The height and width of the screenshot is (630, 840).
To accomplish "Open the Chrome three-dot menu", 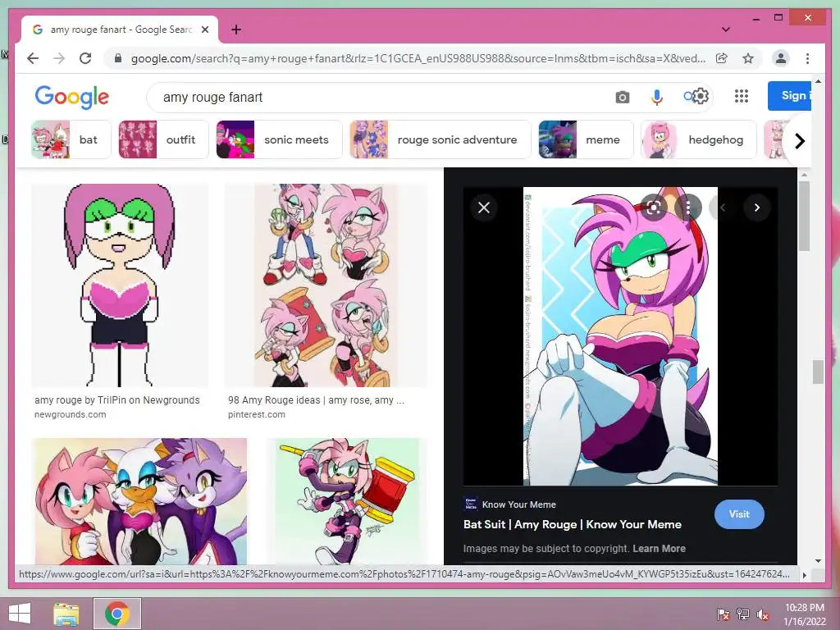I will tap(807, 58).
